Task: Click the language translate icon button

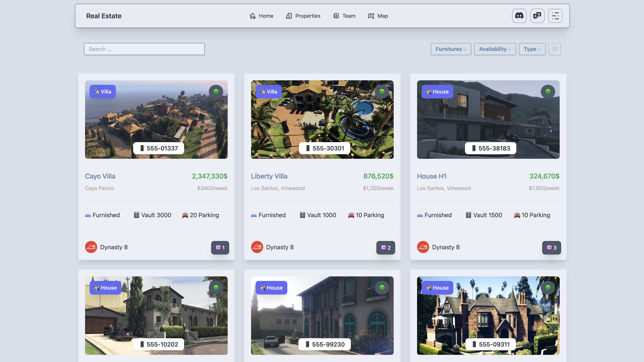Action: [x=537, y=16]
